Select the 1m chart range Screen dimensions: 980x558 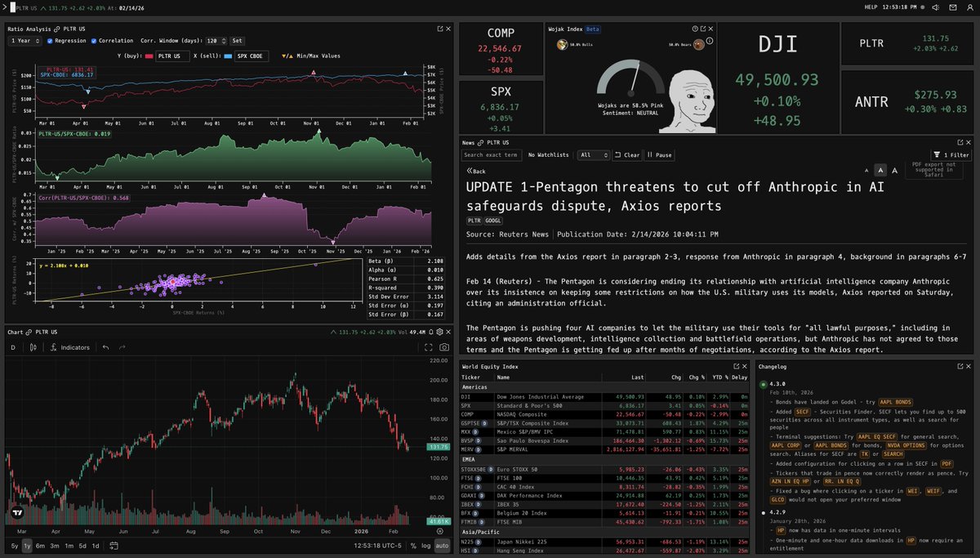click(69, 546)
